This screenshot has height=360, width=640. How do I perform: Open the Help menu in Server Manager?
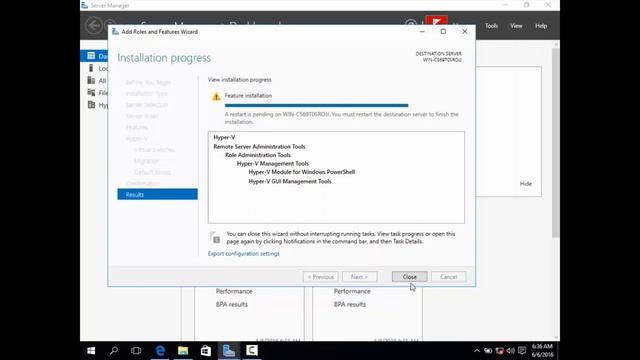[541, 26]
